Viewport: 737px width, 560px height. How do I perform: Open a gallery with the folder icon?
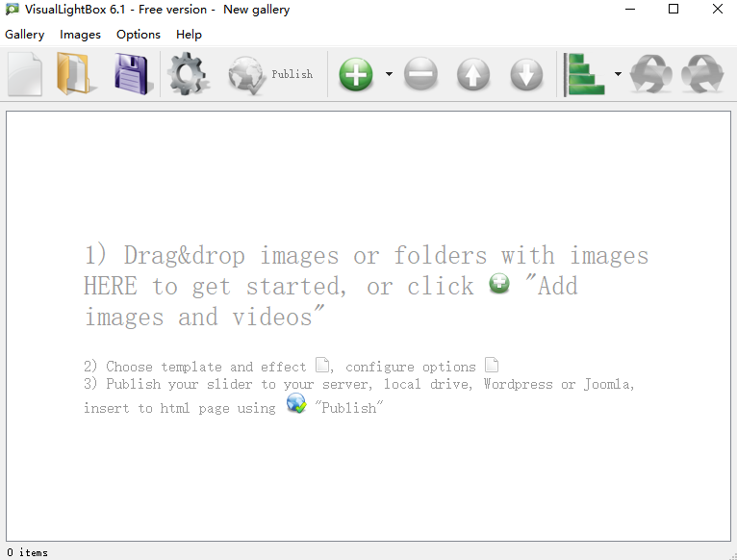[x=76, y=74]
